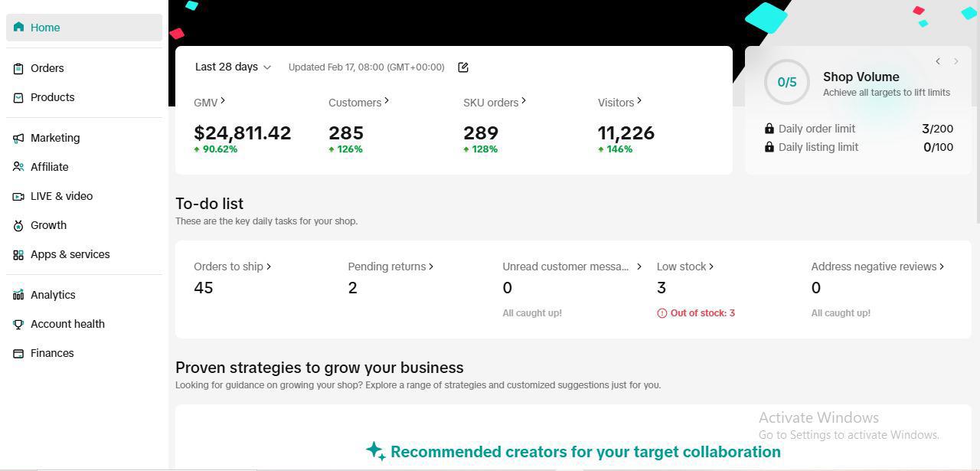Click the GMV metric label
Viewport: 980px width, 471px height.
click(x=206, y=103)
